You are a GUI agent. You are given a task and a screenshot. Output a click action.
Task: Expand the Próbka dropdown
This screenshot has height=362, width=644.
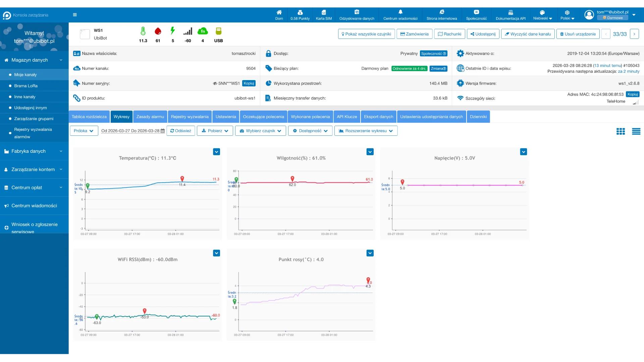[84, 131]
